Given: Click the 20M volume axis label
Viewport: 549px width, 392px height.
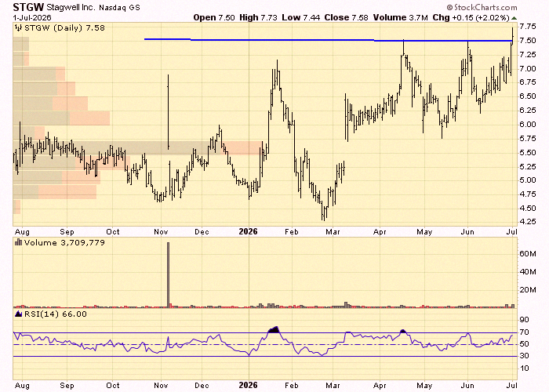Looking at the screenshot, I should pos(528,290).
